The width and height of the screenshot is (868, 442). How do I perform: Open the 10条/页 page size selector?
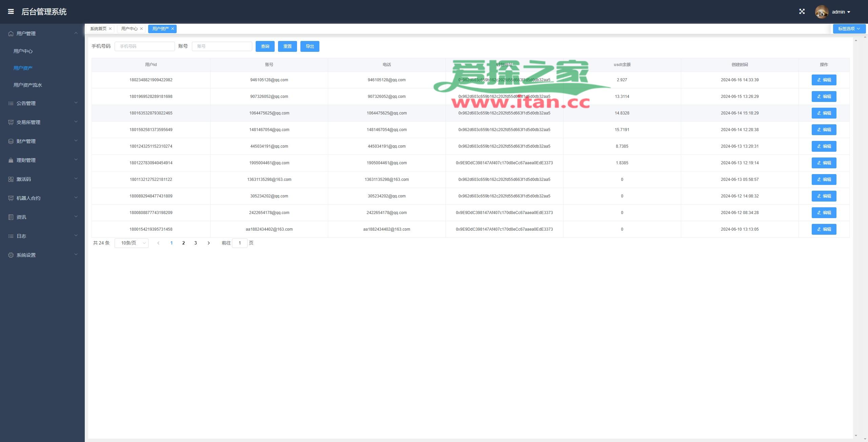pyautogui.click(x=132, y=243)
